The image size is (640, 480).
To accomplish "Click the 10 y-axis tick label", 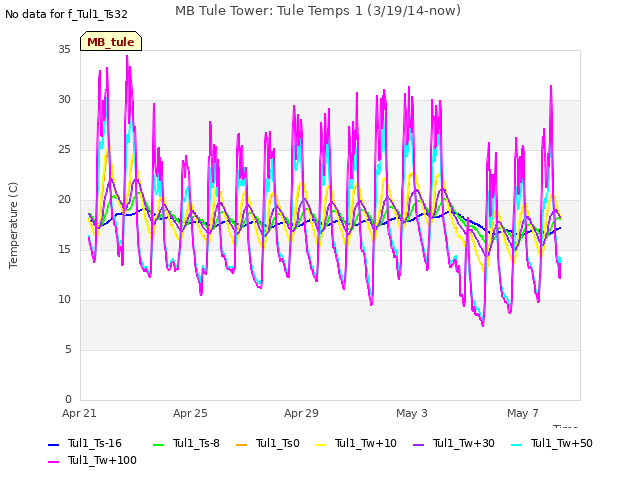I will [64, 300].
